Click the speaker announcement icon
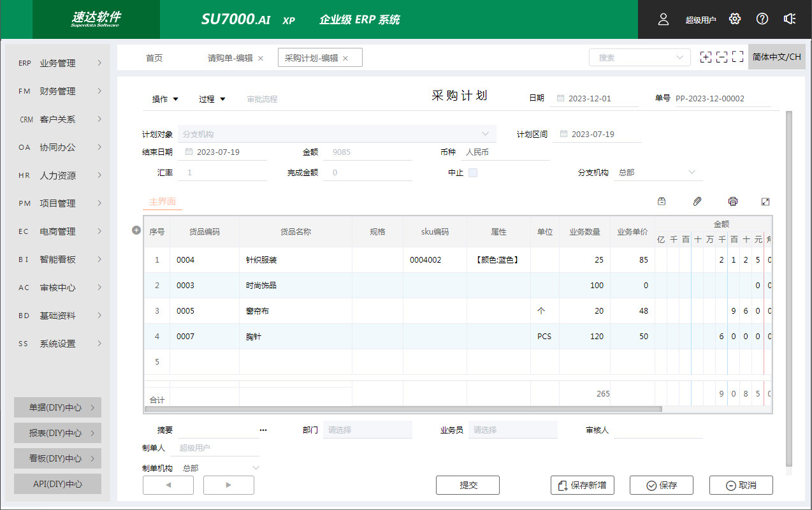The width and height of the screenshot is (812, 510). coord(790,19)
